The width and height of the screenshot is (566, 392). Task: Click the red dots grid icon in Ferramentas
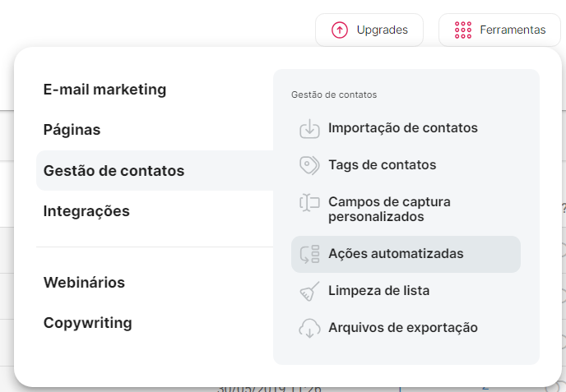point(463,30)
